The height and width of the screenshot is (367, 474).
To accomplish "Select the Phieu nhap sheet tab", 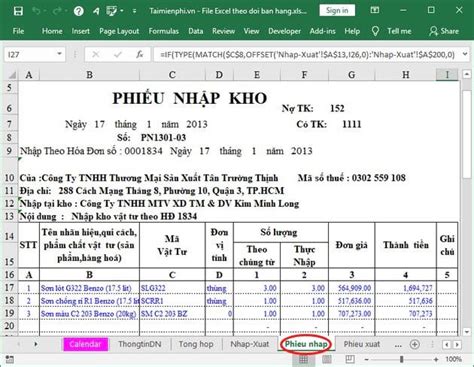I will pyautogui.click(x=306, y=344).
